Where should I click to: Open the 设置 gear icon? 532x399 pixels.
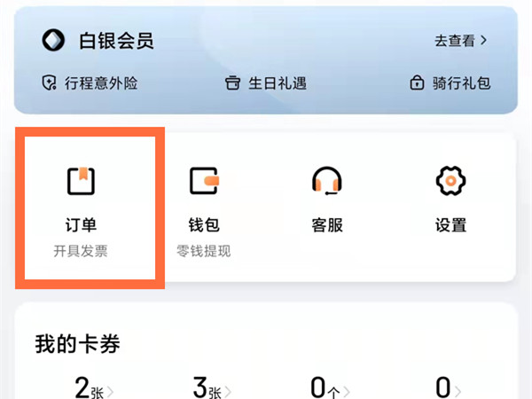pos(450,181)
